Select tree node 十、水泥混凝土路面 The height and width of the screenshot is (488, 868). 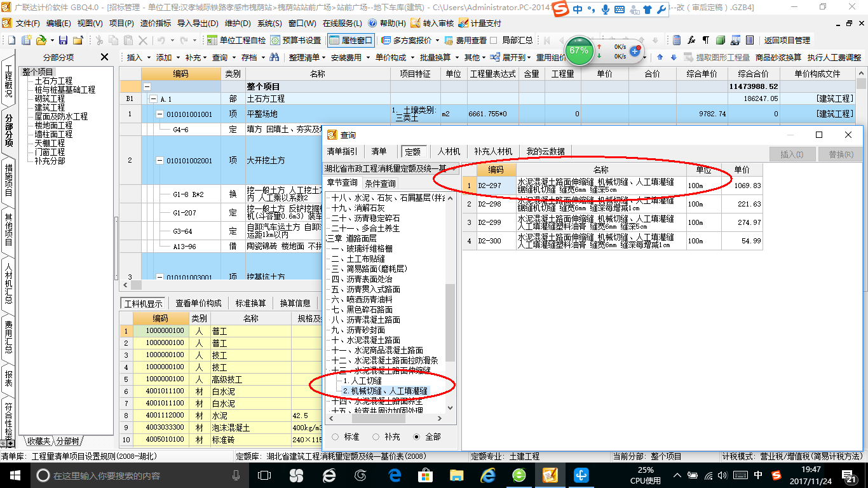pos(366,340)
